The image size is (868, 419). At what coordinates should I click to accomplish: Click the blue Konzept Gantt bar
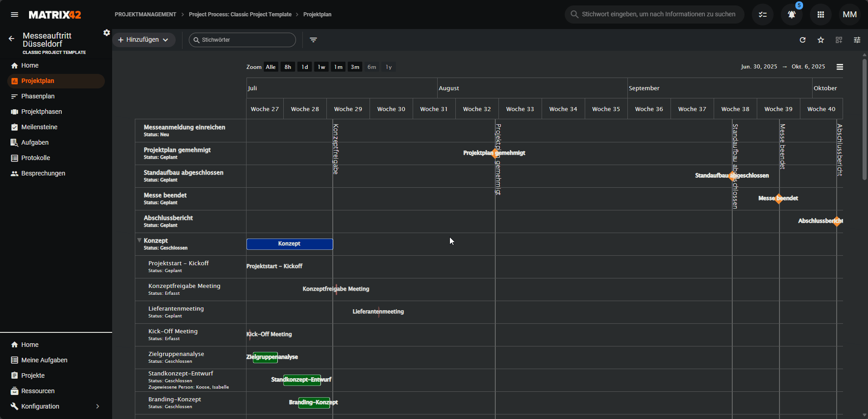[x=290, y=244]
